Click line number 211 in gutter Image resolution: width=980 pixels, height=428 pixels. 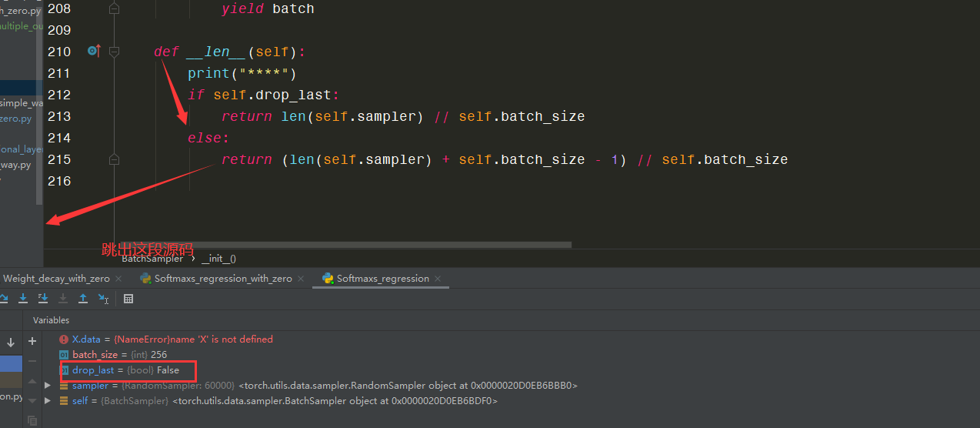(x=58, y=73)
